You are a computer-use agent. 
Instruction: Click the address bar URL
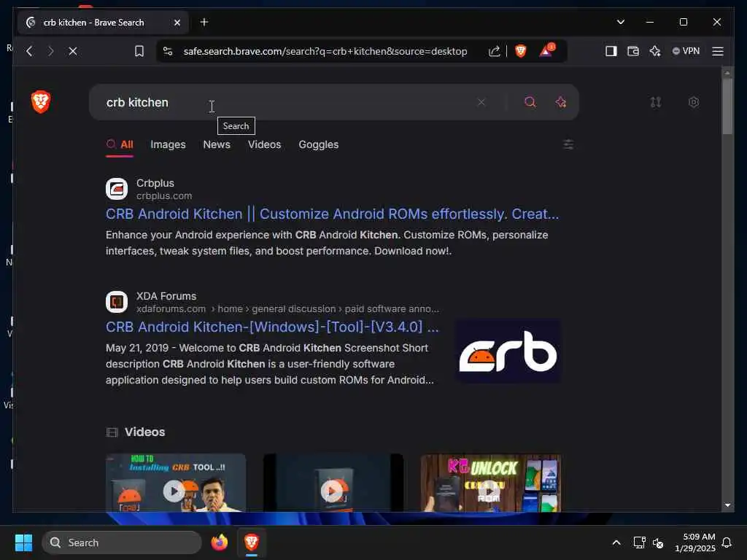click(325, 51)
